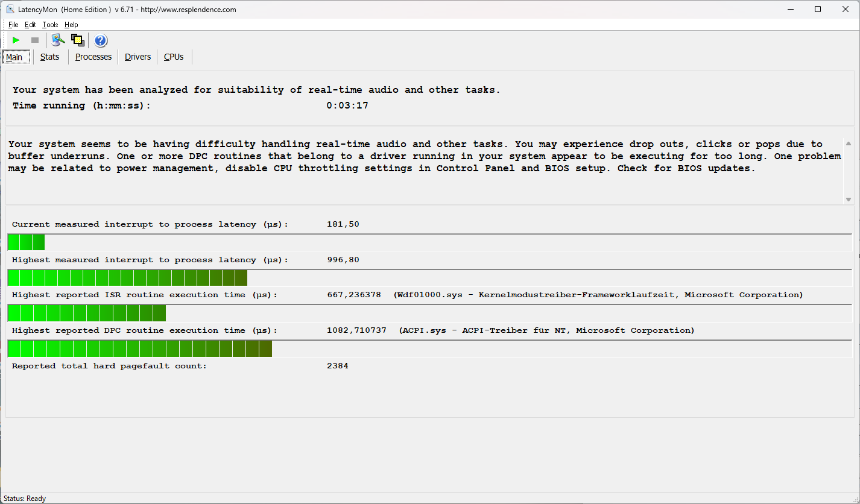Viewport: 860px width, 504px height.
Task: Click the LatencyMon title bar app icon
Action: (10, 9)
